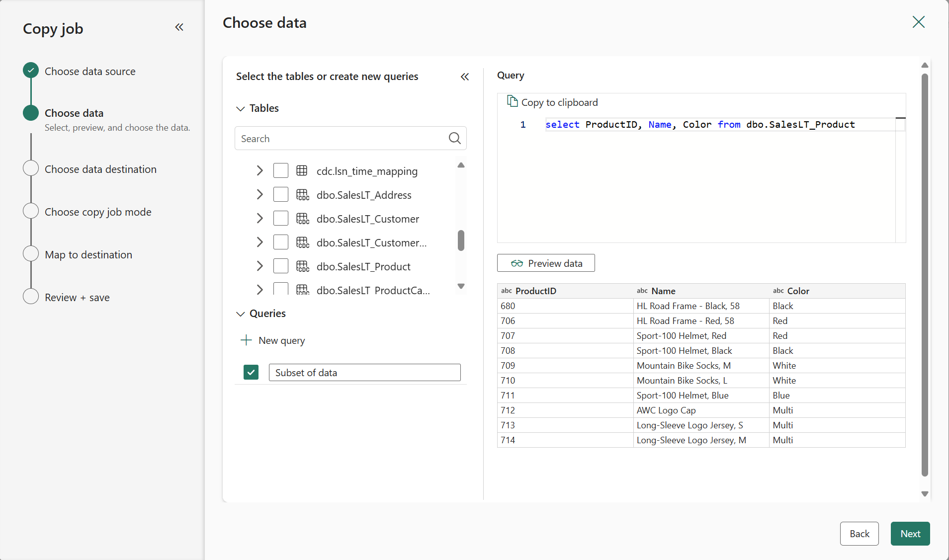This screenshot has width=949, height=560.
Task: Collapse the Queries section
Action: [x=241, y=314]
